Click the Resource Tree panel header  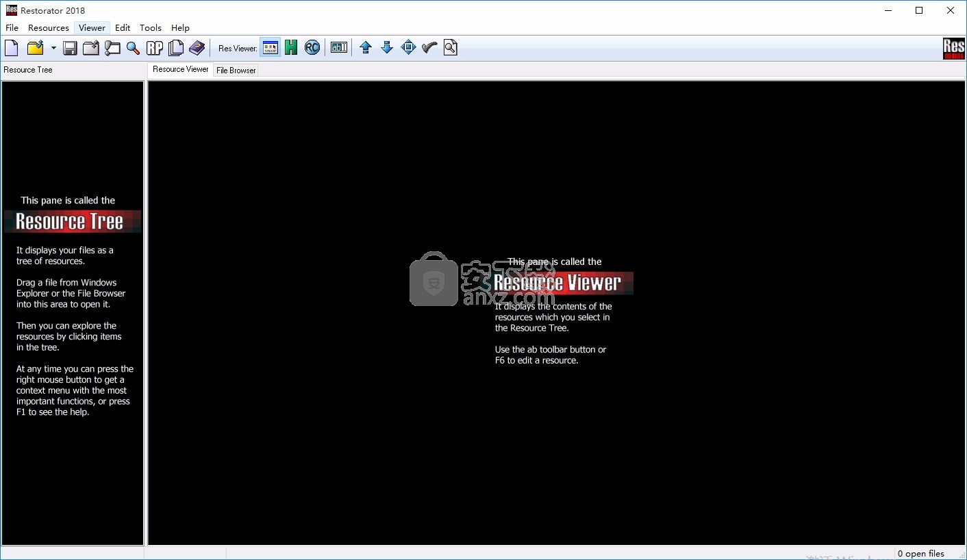[28, 70]
